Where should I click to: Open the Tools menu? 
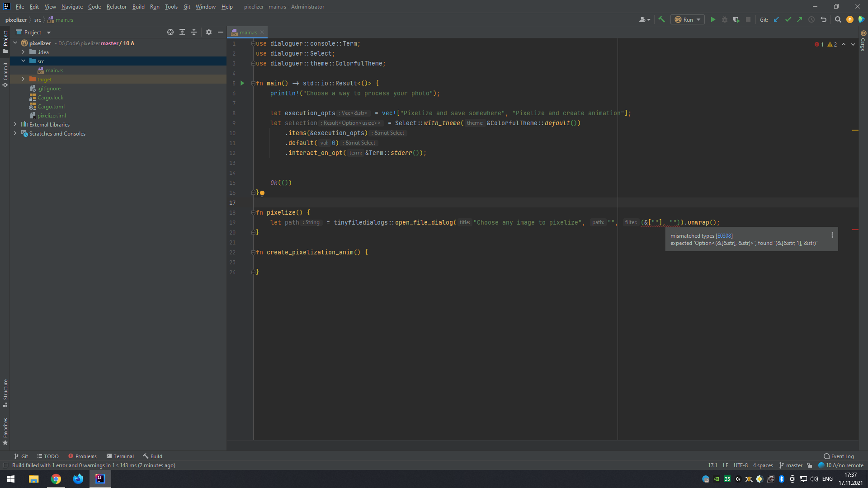click(171, 7)
